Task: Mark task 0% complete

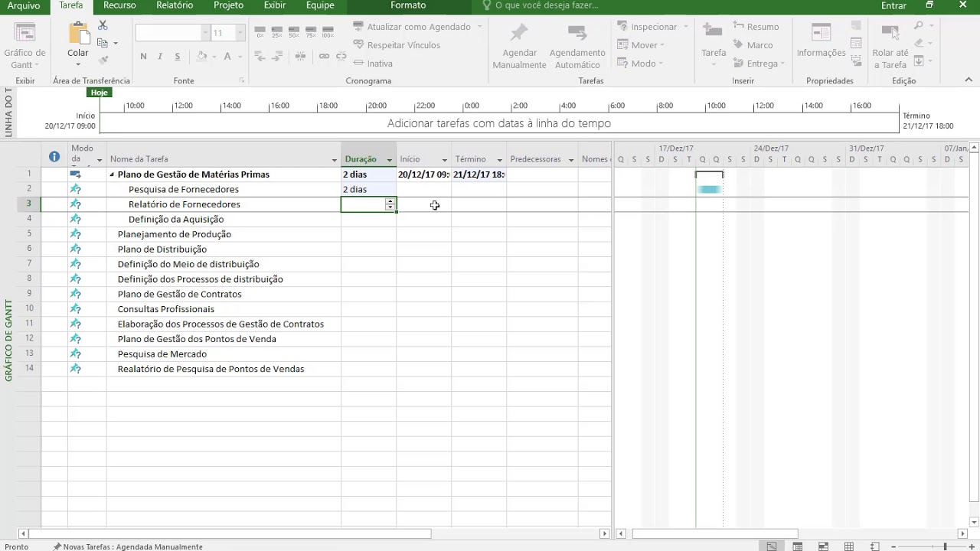Action: point(260,33)
